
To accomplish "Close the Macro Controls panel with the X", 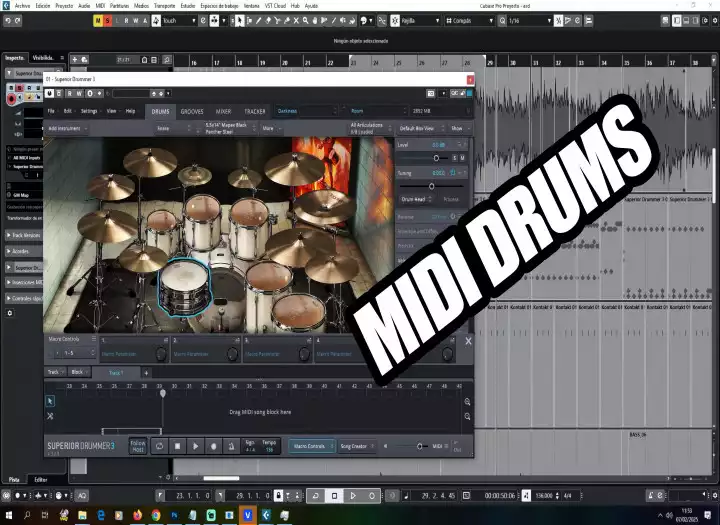I will (x=468, y=341).
